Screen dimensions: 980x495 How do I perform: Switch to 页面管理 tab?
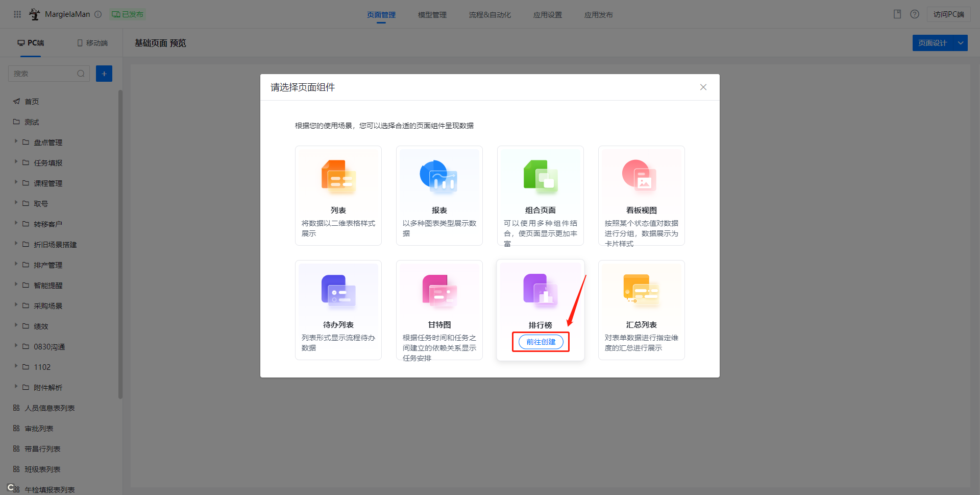(381, 15)
